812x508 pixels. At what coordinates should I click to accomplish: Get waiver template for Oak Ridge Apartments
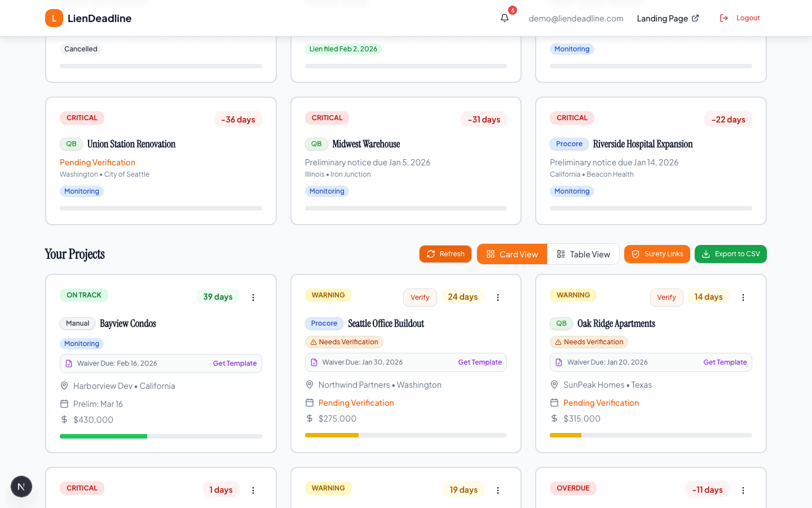725,362
